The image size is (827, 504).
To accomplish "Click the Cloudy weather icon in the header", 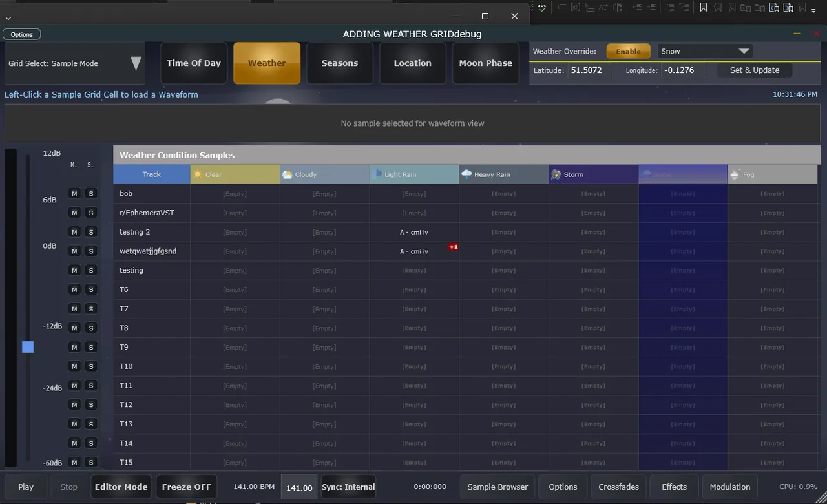I will coord(288,174).
